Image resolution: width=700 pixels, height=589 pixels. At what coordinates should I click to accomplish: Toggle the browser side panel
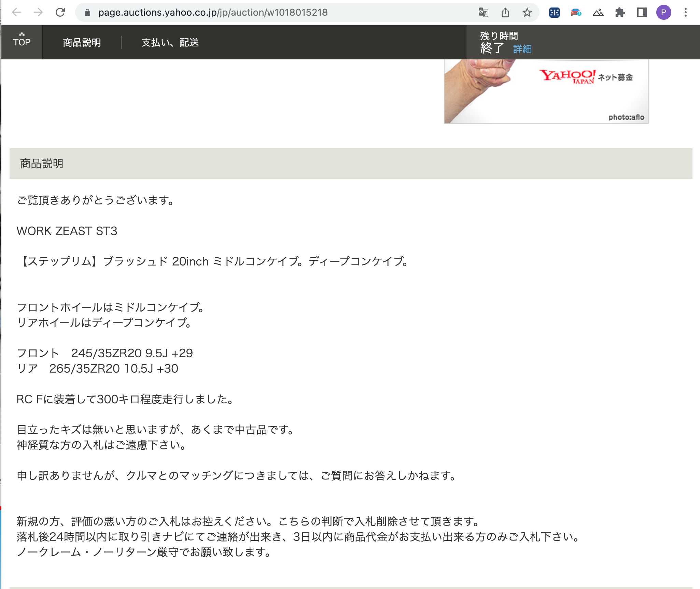(642, 13)
